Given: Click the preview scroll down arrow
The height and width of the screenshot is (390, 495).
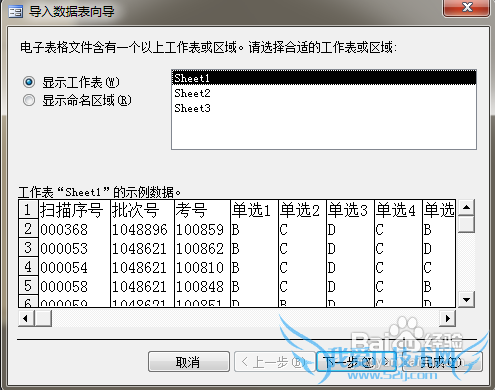Looking at the screenshot, I should click(x=466, y=299).
